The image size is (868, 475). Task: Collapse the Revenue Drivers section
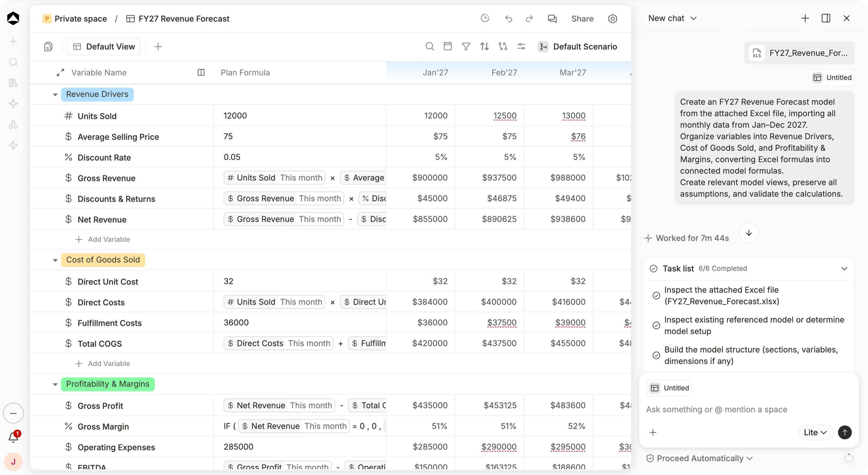pos(55,95)
